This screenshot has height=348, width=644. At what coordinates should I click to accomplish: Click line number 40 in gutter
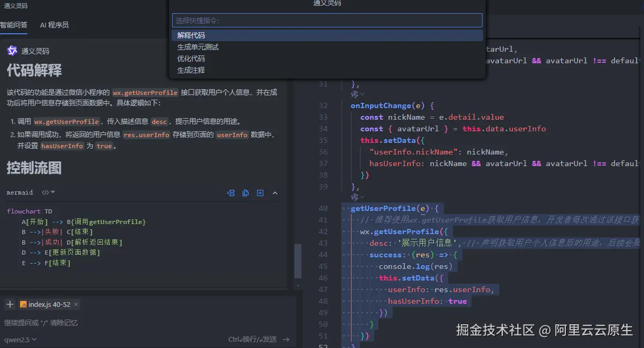[323, 208]
